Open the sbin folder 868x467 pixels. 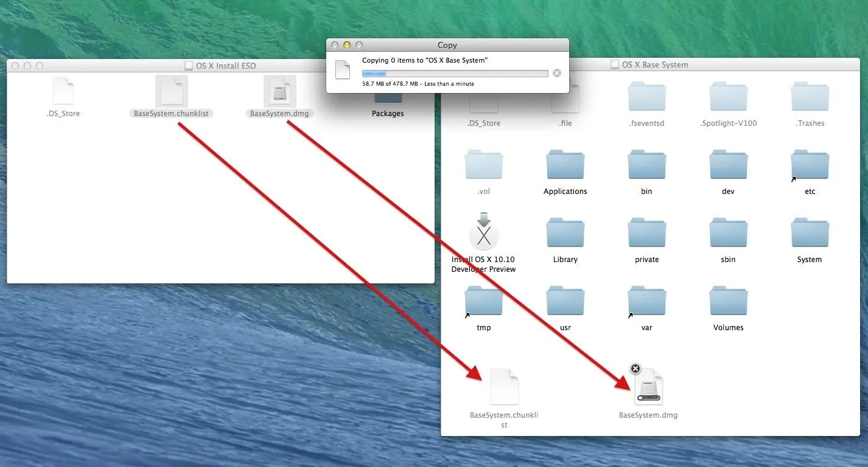728,232
